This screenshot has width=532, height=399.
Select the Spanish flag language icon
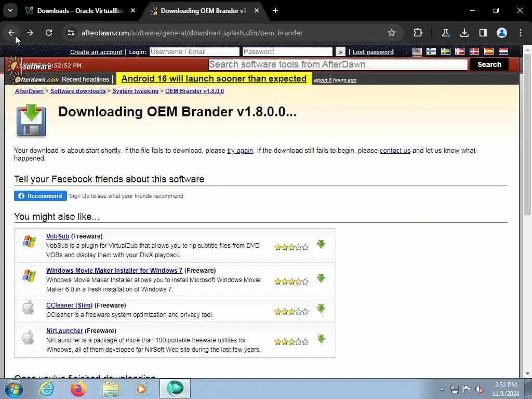pos(489,51)
